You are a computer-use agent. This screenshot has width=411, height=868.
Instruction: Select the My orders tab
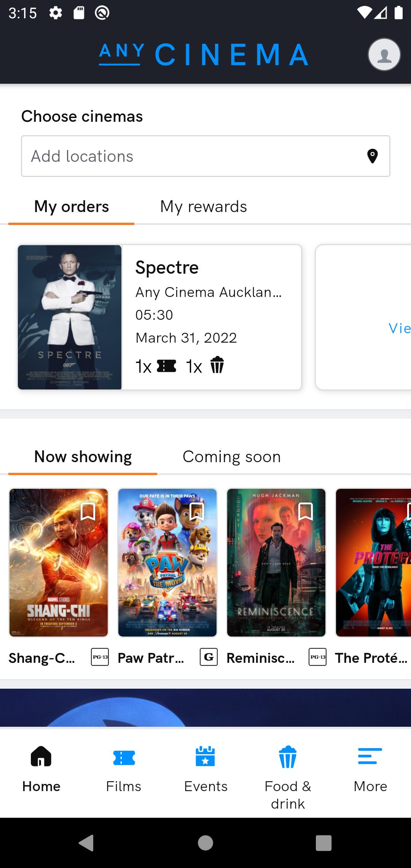coord(72,207)
